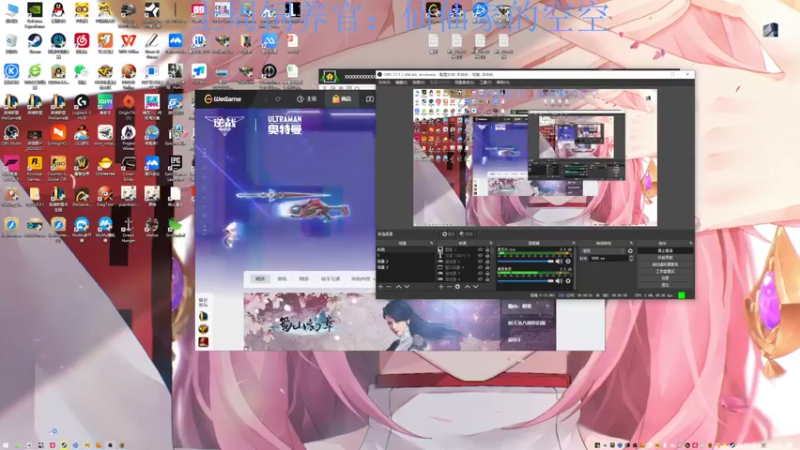Toggle visibility of the image source row

point(480,249)
